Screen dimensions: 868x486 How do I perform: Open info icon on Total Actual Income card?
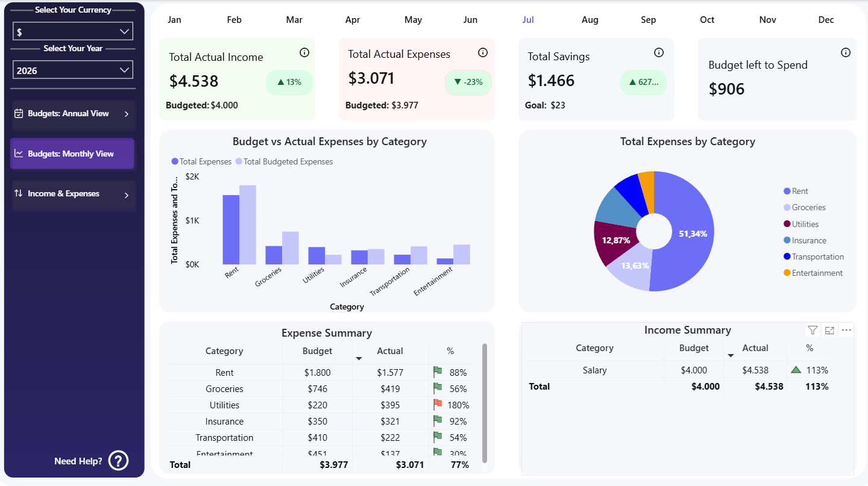tap(304, 52)
